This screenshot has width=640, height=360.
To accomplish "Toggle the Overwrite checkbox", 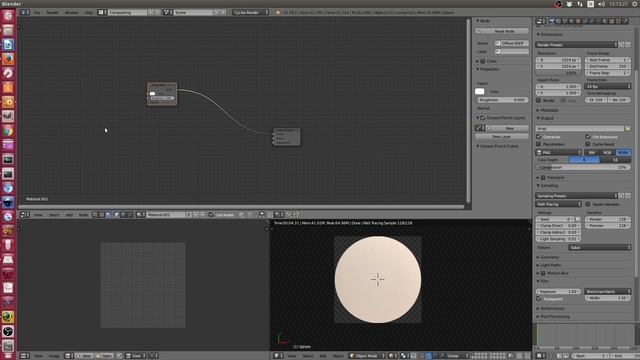I will pyautogui.click(x=538, y=137).
